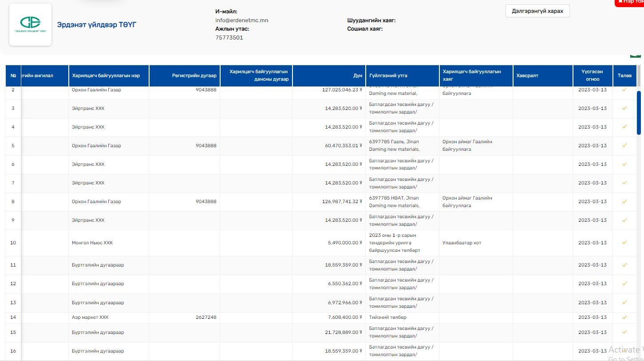Click the status checkmark in row 5

(624, 145)
